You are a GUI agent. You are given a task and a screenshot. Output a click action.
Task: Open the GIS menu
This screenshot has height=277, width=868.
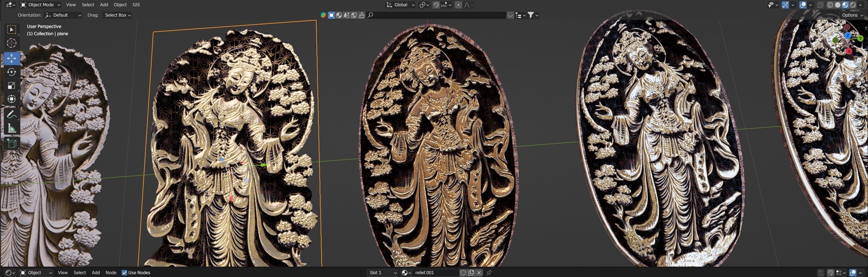[x=136, y=5]
